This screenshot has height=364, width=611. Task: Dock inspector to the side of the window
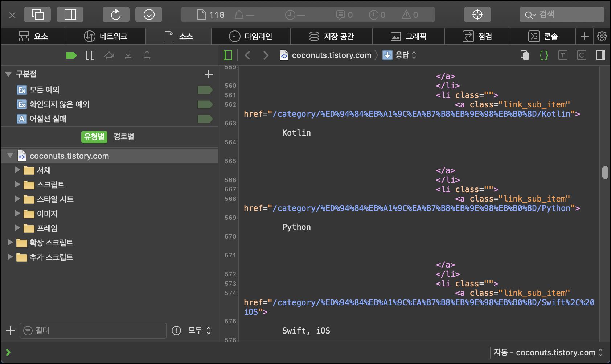pyautogui.click(x=70, y=15)
